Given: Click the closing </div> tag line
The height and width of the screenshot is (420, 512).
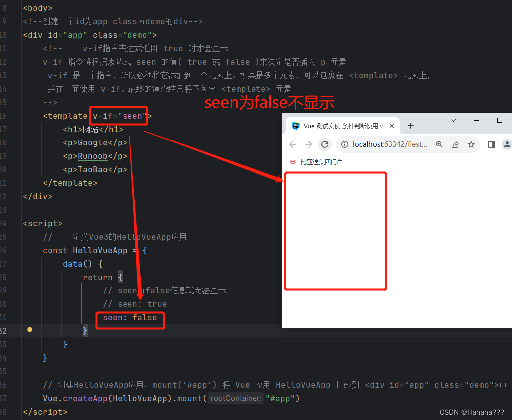Looking at the screenshot, I should [x=37, y=196].
